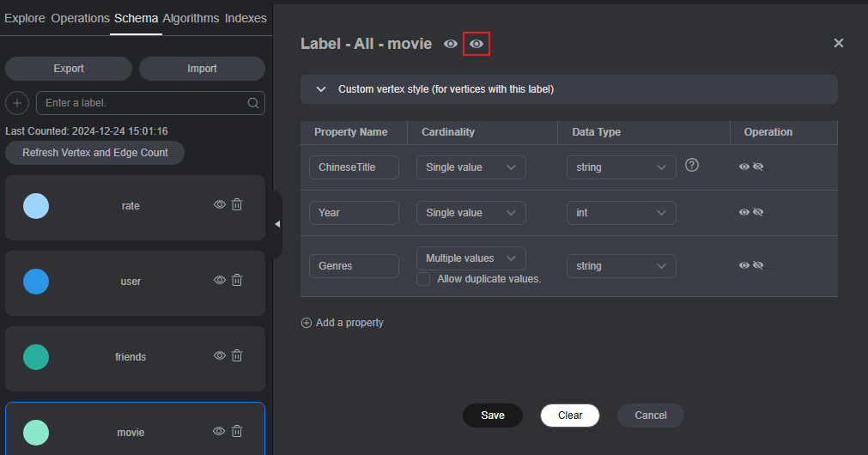
Task: Click the friends label teal color circle
Action: coord(36,357)
